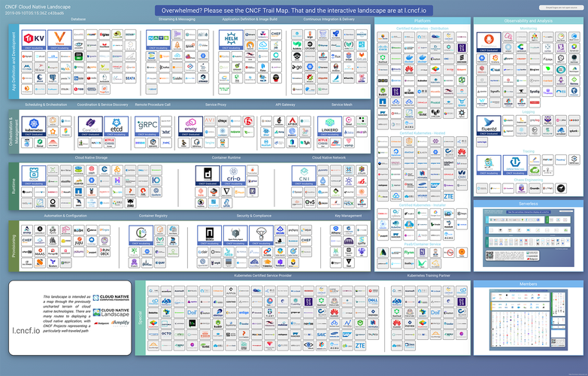Click the Apisix API gateway logo
588x376 pixels.
(x=292, y=121)
